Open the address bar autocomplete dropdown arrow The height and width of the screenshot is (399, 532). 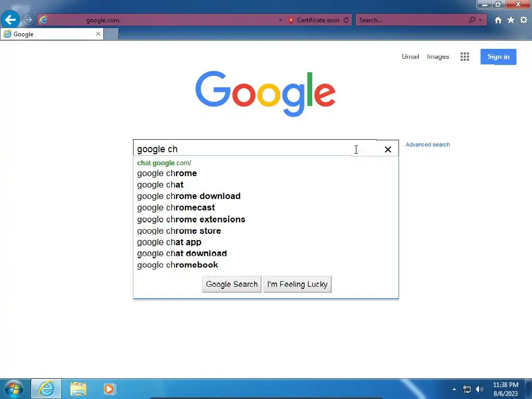click(281, 20)
